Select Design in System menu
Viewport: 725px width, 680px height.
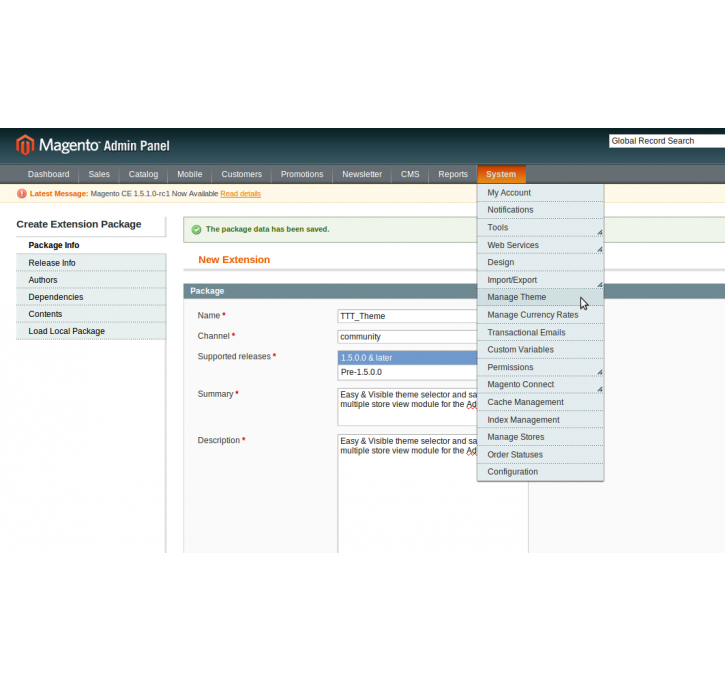click(540, 263)
